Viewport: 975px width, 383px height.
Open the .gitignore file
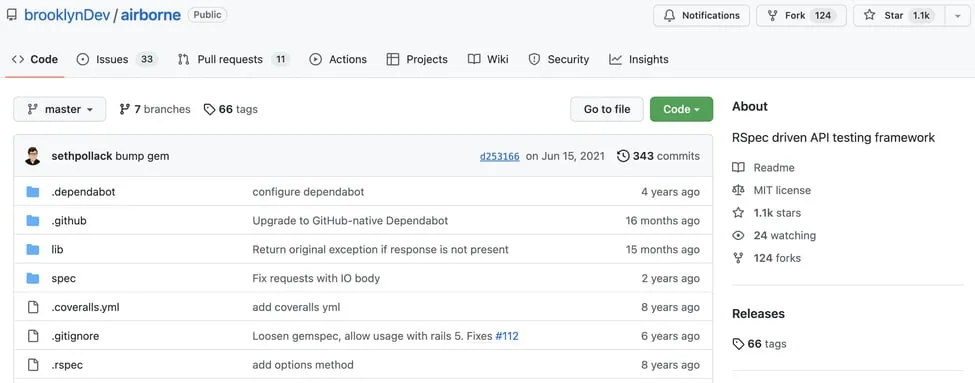pyautogui.click(x=75, y=336)
